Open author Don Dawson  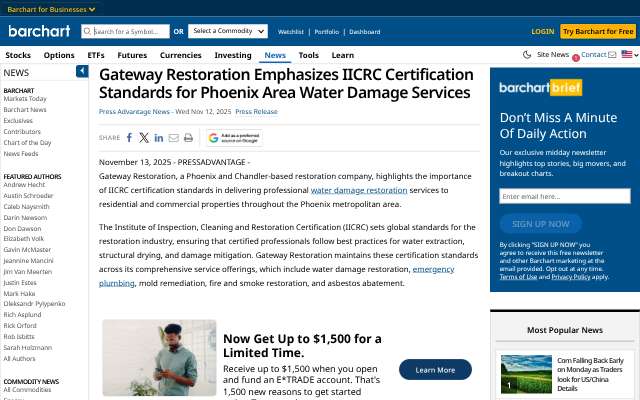(x=22, y=229)
